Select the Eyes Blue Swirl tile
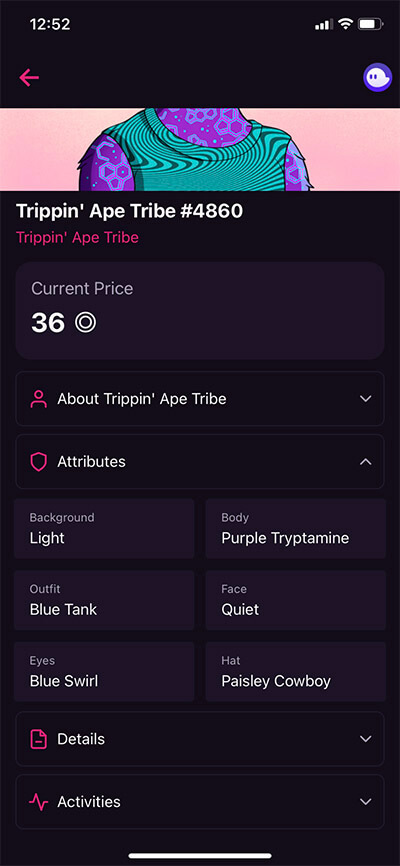400x866 pixels. coord(104,672)
